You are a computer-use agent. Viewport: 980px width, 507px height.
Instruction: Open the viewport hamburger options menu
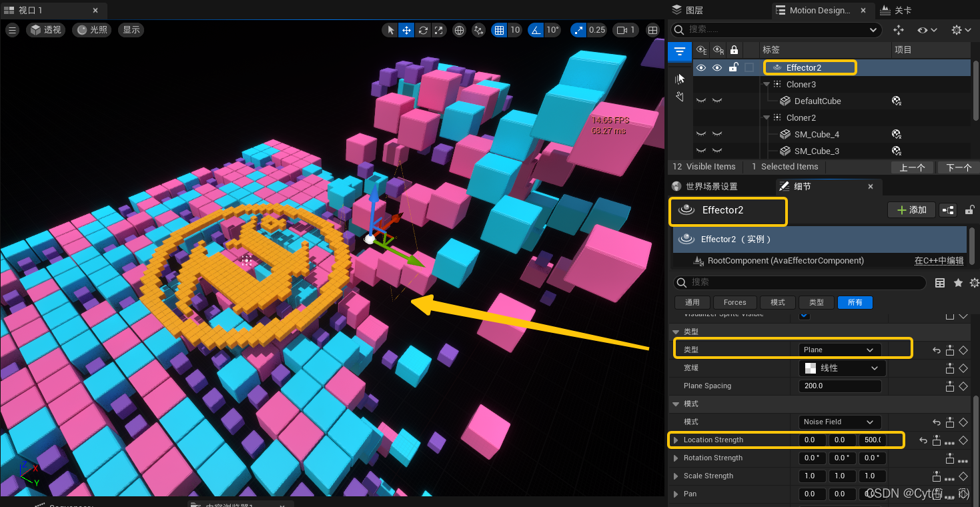(12, 30)
